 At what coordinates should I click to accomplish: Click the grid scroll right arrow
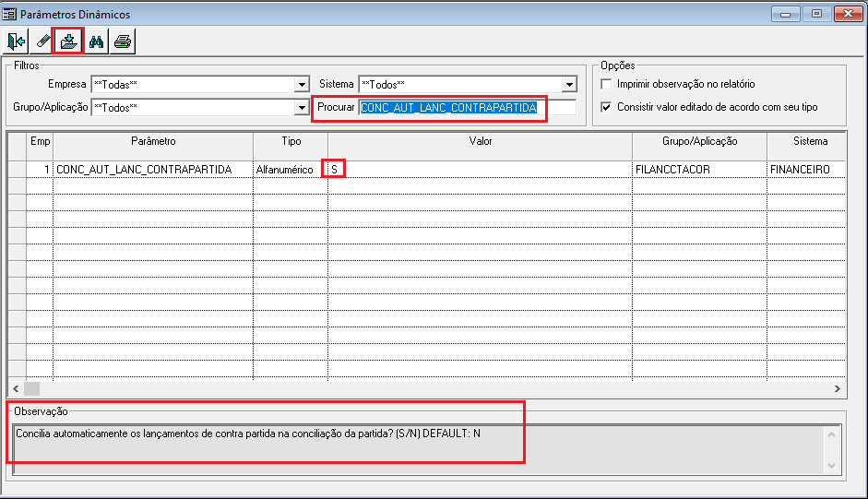[838, 389]
